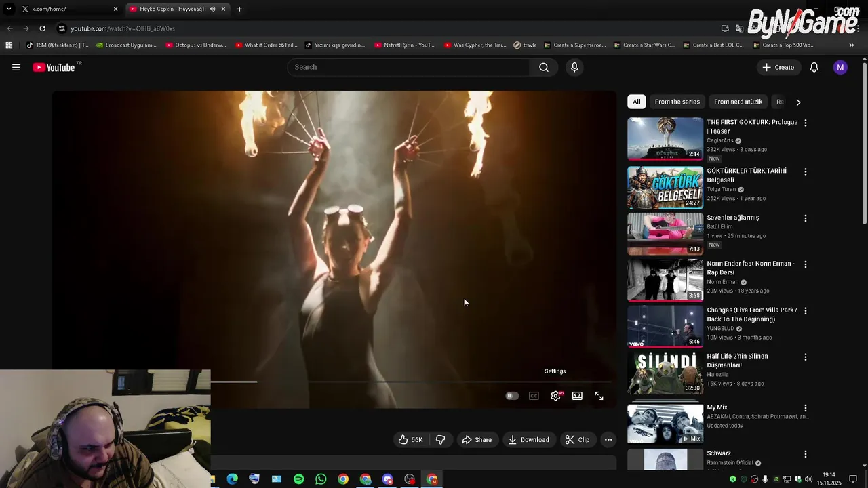Open the Tolga Turan channel link
The height and width of the screenshot is (488, 868).
[721, 190]
